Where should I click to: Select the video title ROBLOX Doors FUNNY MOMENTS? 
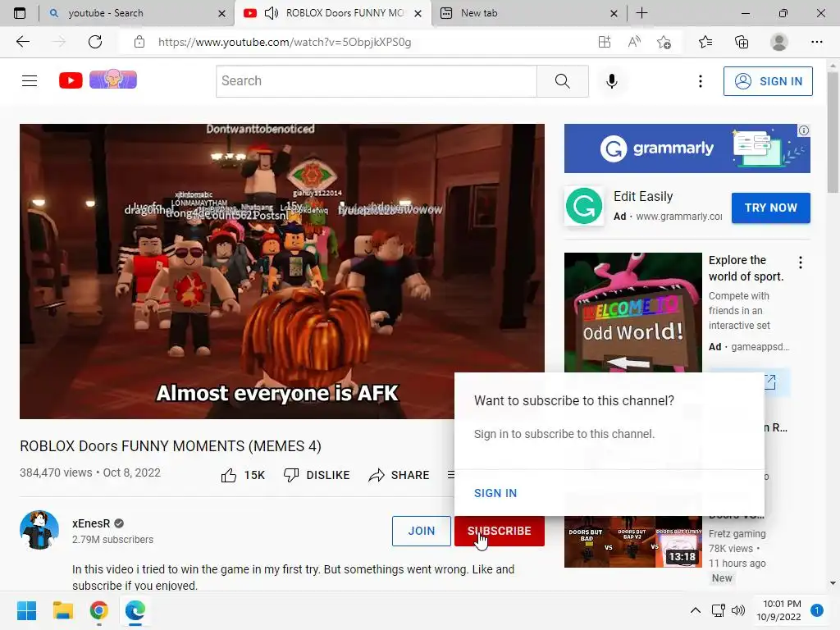point(171,446)
